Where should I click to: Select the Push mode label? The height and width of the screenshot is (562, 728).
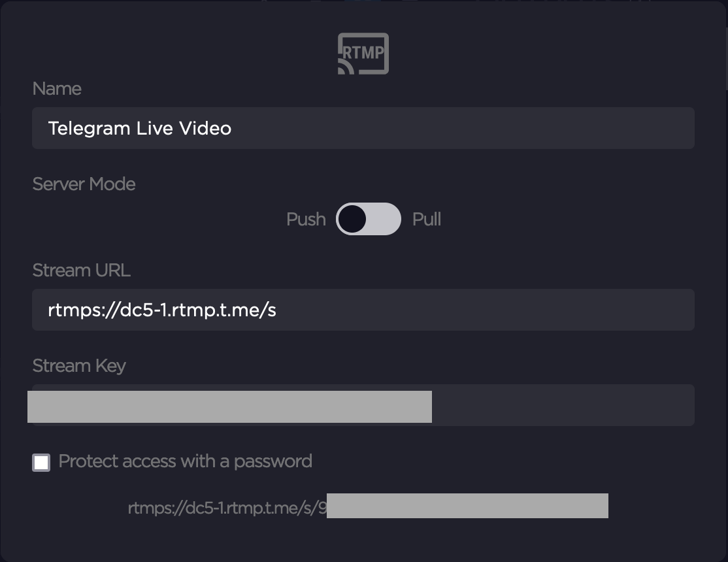[x=306, y=220]
